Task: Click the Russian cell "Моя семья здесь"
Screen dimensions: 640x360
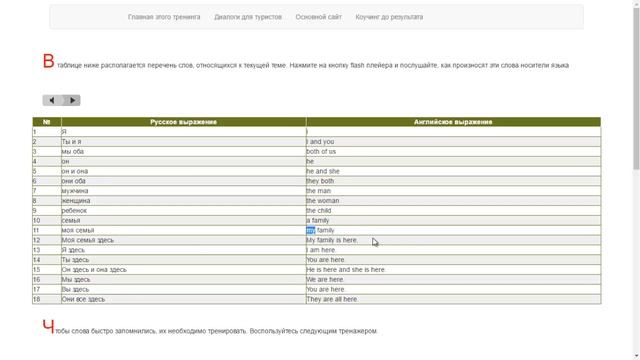Action: (184, 240)
